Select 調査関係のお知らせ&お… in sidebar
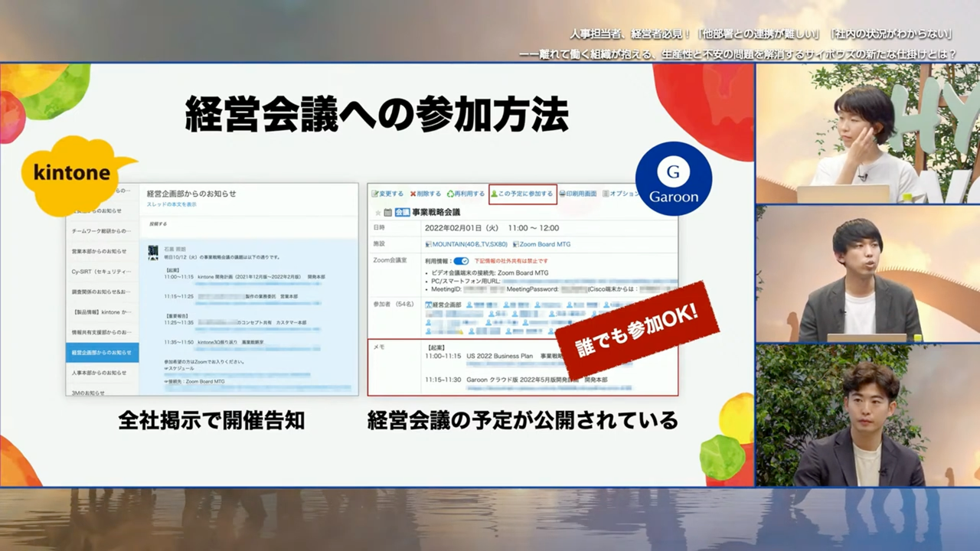This screenshot has width=980, height=551. point(102,292)
